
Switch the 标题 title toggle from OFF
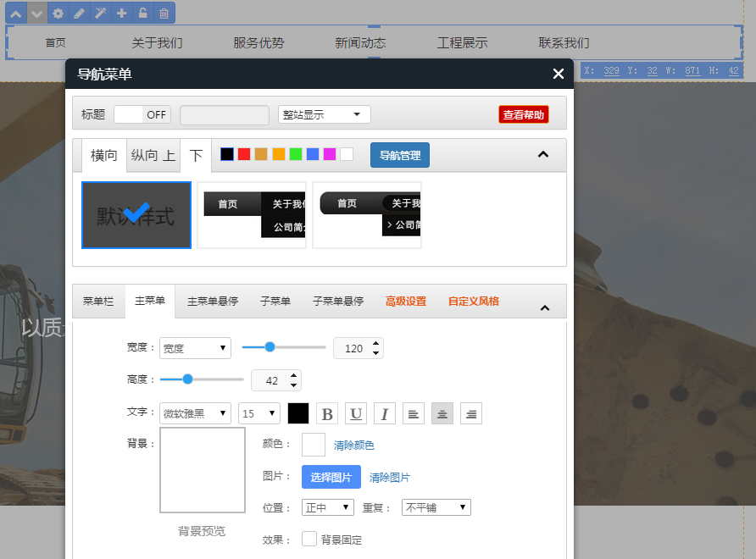click(x=142, y=114)
